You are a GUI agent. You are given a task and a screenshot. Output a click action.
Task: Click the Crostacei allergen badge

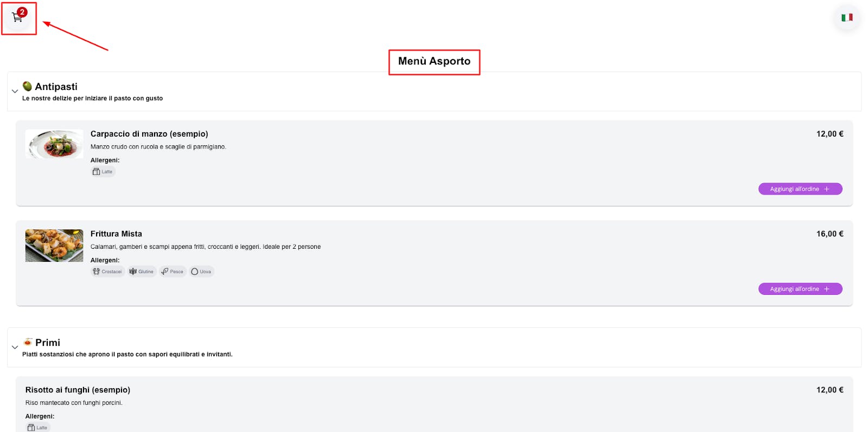click(x=107, y=272)
